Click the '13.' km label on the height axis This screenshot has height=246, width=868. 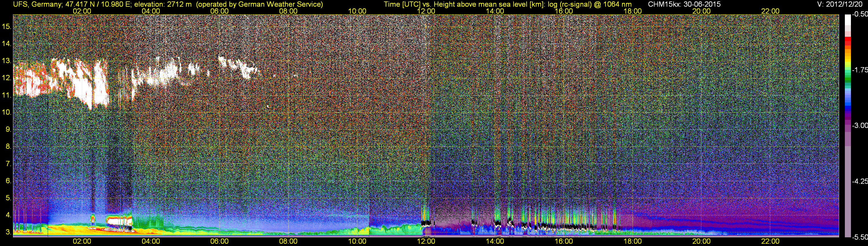pos(7,61)
